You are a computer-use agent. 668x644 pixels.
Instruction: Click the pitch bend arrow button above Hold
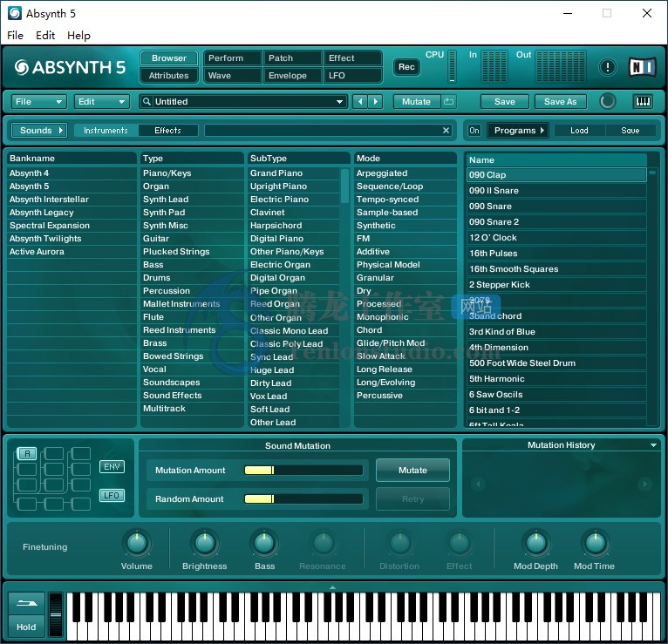click(x=26, y=603)
